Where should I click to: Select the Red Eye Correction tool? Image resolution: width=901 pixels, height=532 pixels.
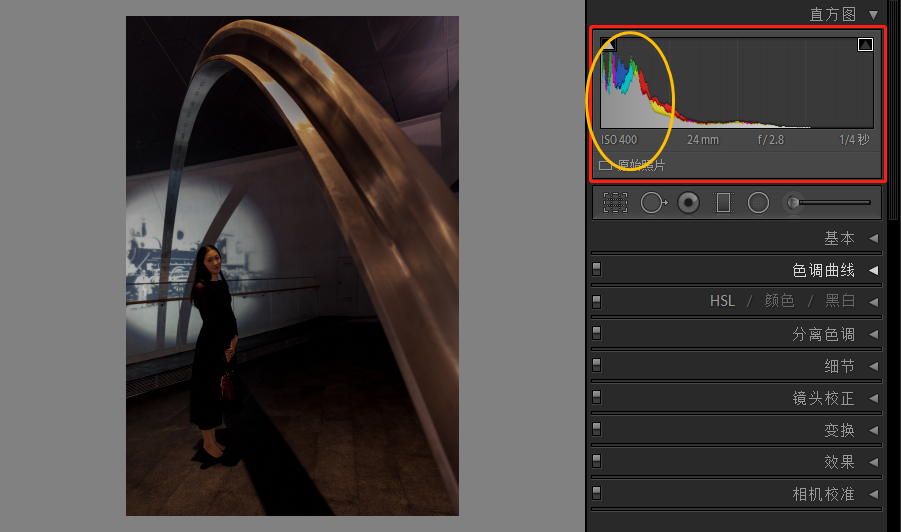tap(688, 203)
